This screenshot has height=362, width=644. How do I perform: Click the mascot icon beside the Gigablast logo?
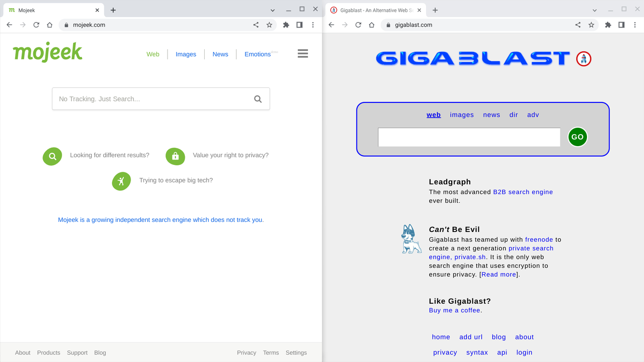[x=583, y=59]
